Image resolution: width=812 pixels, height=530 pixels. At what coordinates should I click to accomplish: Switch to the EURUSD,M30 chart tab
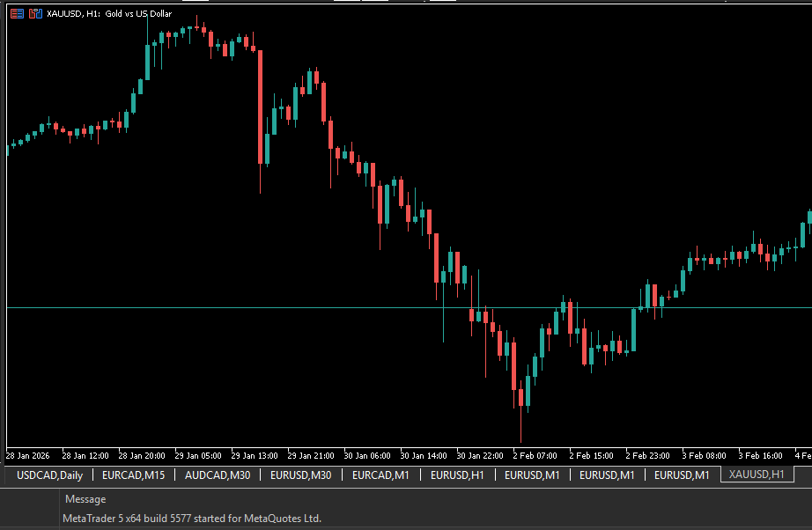click(x=301, y=475)
